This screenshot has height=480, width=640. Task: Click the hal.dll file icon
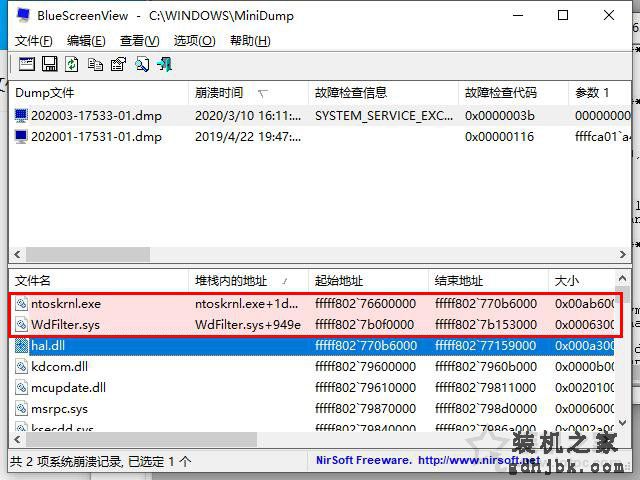tap(21, 346)
